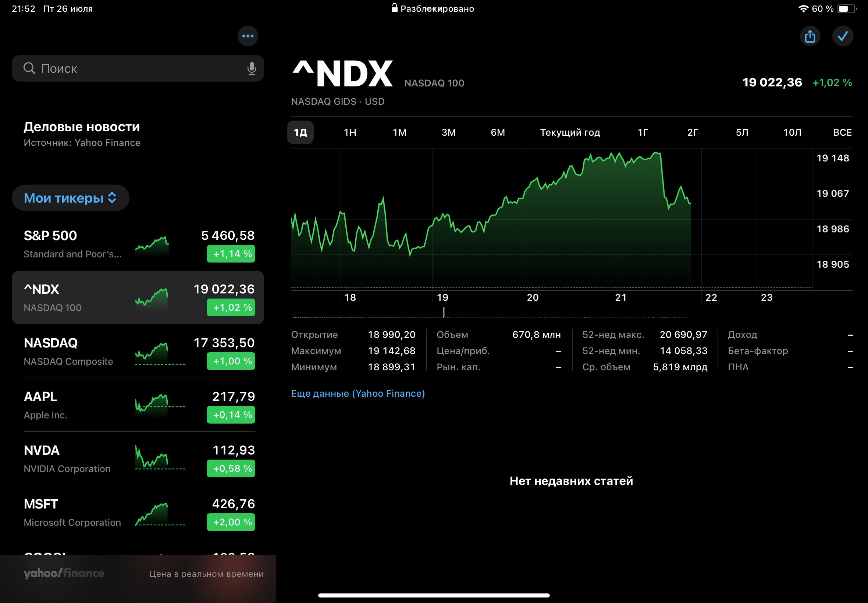This screenshot has width=868, height=603.
Task: Open the AAPL Apple Inc. row
Action: (x=138, y=405)
